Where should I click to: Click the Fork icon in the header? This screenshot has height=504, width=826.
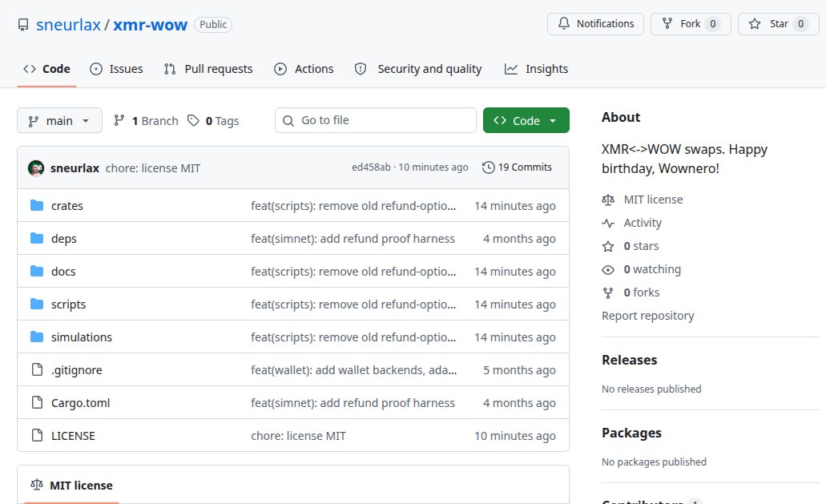tap(667, 24)
